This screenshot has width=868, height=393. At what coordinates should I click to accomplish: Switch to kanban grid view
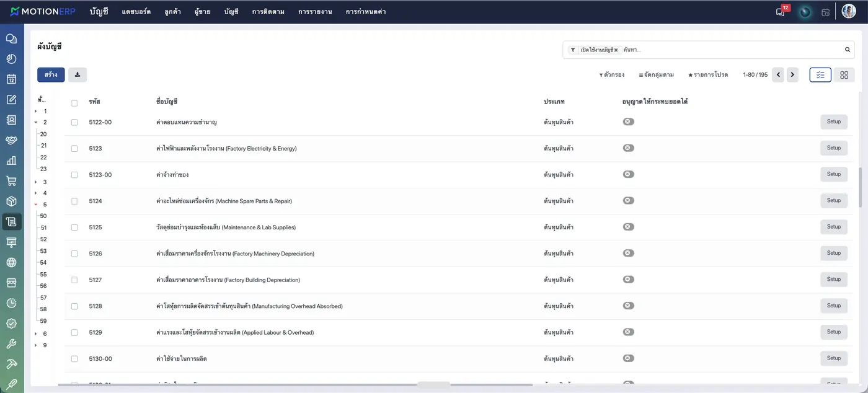pyautogui.click(x=844, y=75)
